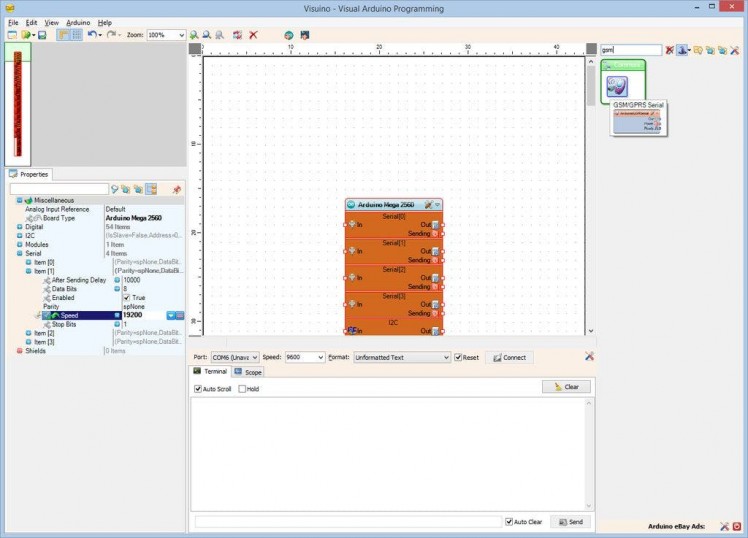Open the Arduino menu
Screen dimensions: 748x538
[78, 22]
